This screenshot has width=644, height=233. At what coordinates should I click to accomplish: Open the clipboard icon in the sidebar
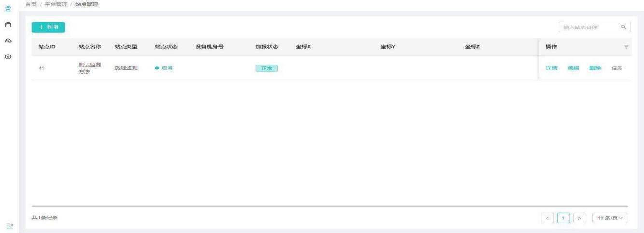pos(8,24)
